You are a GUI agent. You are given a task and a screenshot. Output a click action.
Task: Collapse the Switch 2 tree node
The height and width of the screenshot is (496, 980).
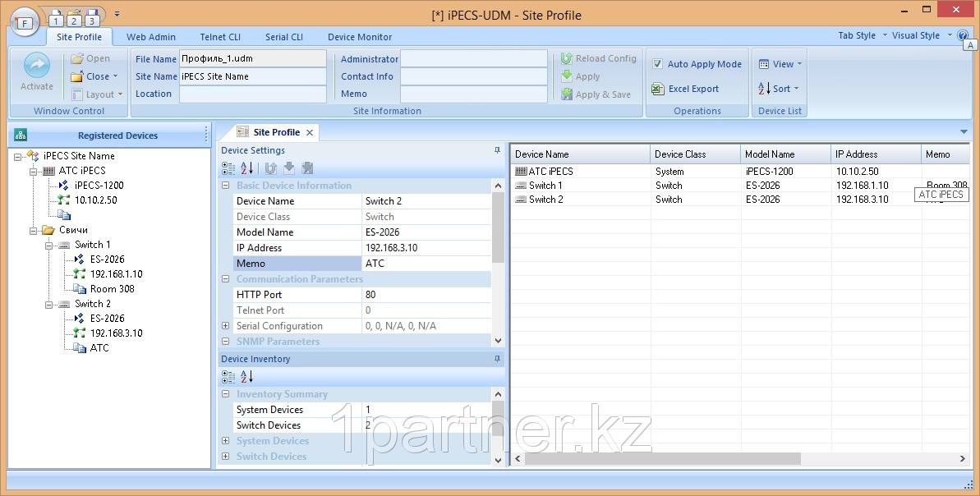coord(48,304)
